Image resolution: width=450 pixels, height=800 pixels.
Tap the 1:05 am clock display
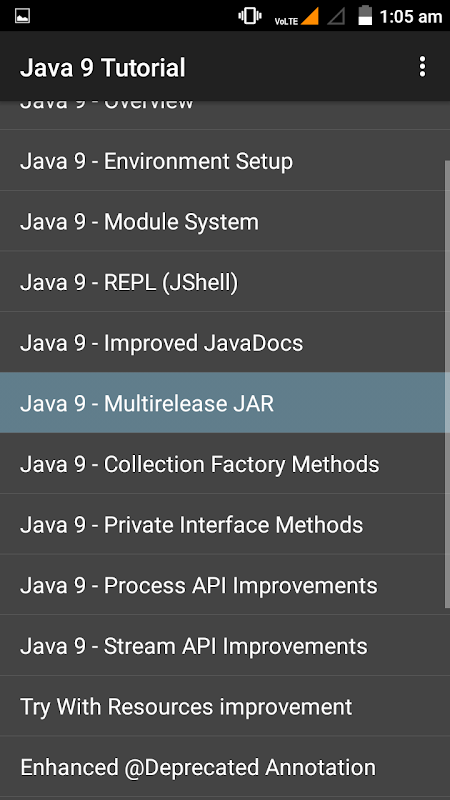[411, 17]
